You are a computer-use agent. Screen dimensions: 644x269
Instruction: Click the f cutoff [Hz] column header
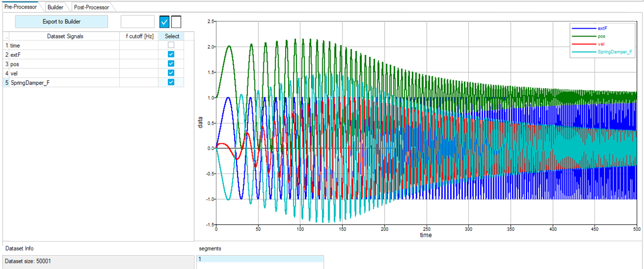pos(139,36)
